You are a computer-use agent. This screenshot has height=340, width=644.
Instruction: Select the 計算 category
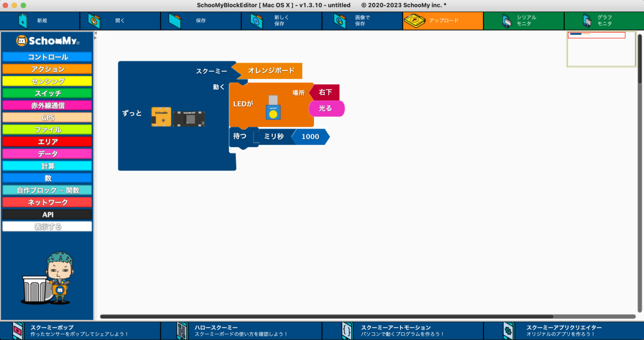47,166
